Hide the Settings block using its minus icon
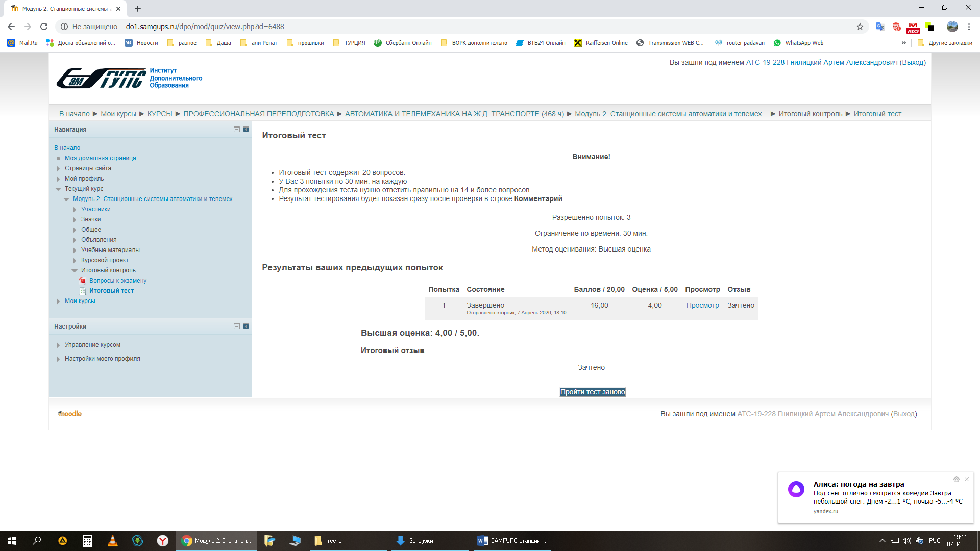 236,327
